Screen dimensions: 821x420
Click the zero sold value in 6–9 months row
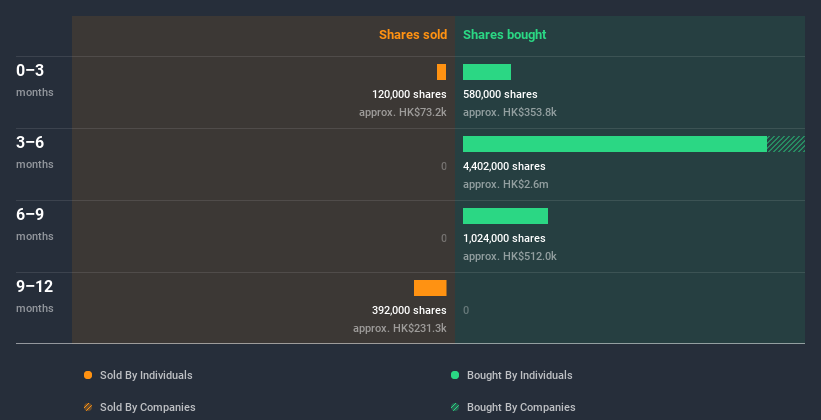[444, 238]
